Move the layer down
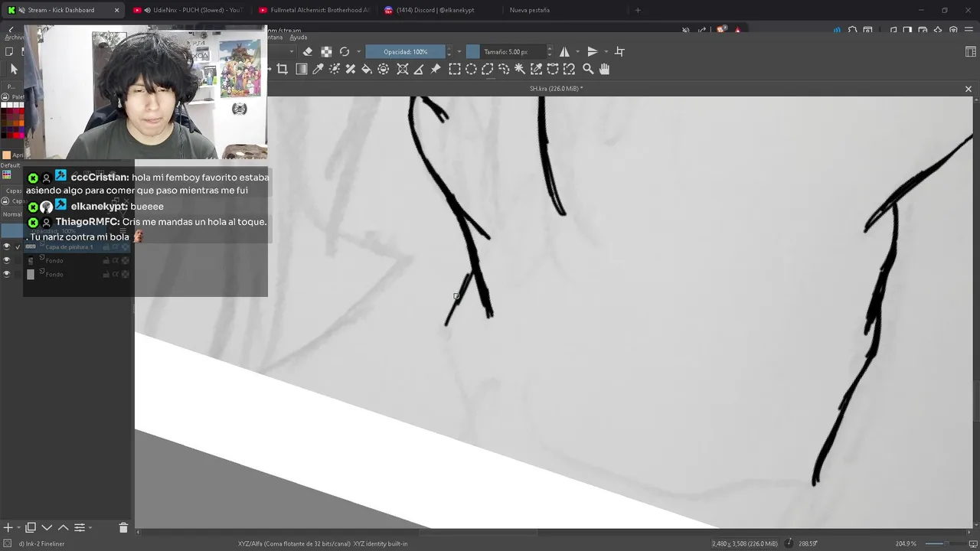This screenshot has width=980, height=551. [x=47, y=527]
